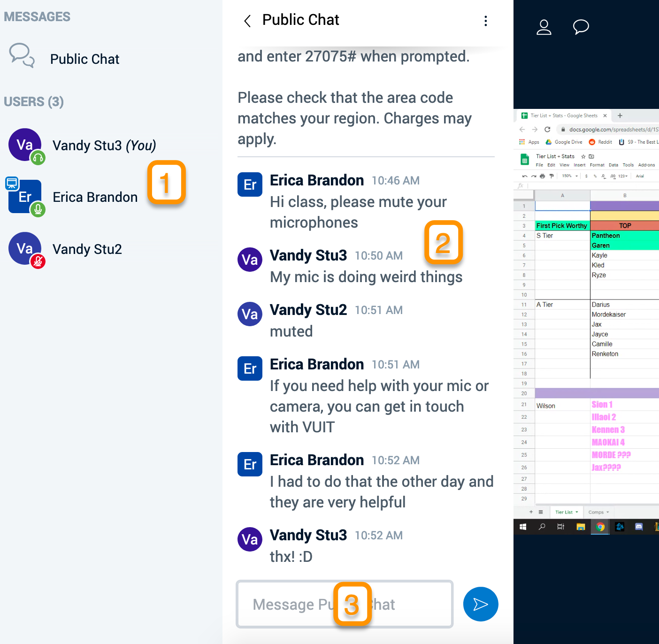Click the Vandy Stu2 avatar with muted mic
The width and height of the screenshot is (659, 644).
(25, 249)
